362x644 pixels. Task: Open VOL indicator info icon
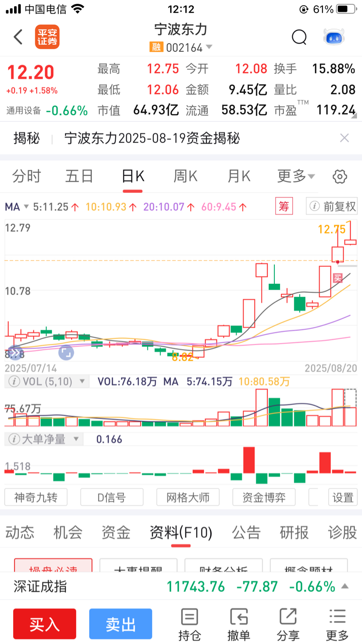[x=14, y=381]
